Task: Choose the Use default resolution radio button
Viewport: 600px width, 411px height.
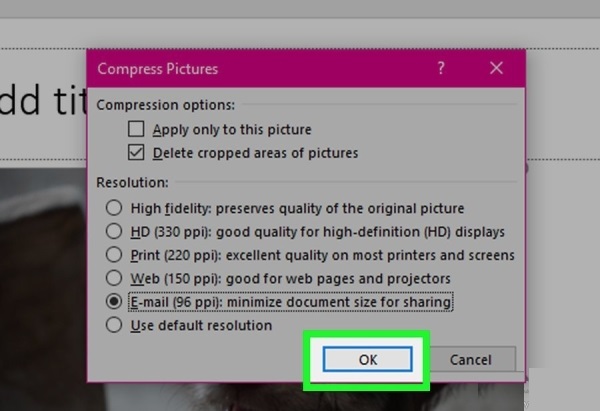Action: pyautogui.click(x=114, y=324)
